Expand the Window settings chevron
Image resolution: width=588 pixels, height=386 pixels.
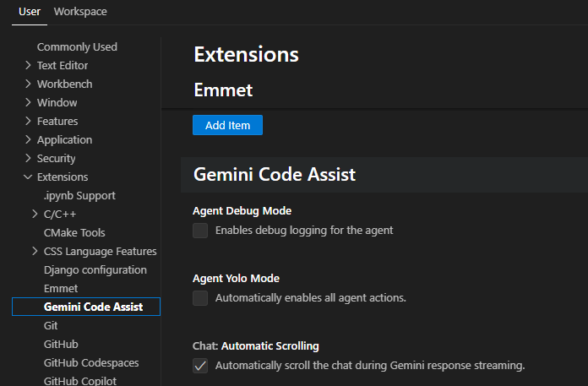tap(28, 102)
